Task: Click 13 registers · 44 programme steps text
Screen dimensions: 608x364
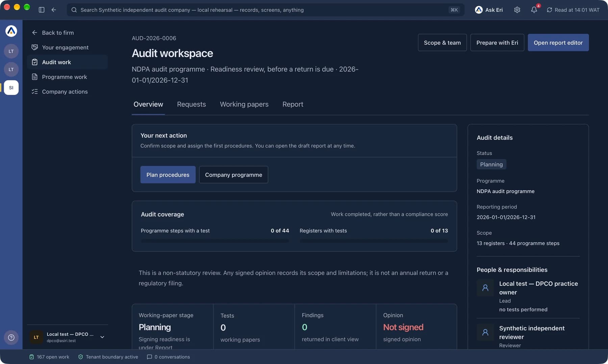Action: point(518,243)
